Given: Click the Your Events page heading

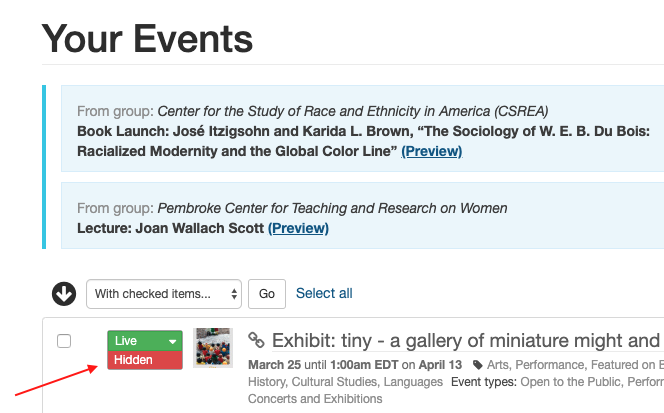Looking at the screenshot, I should [147, 39].
